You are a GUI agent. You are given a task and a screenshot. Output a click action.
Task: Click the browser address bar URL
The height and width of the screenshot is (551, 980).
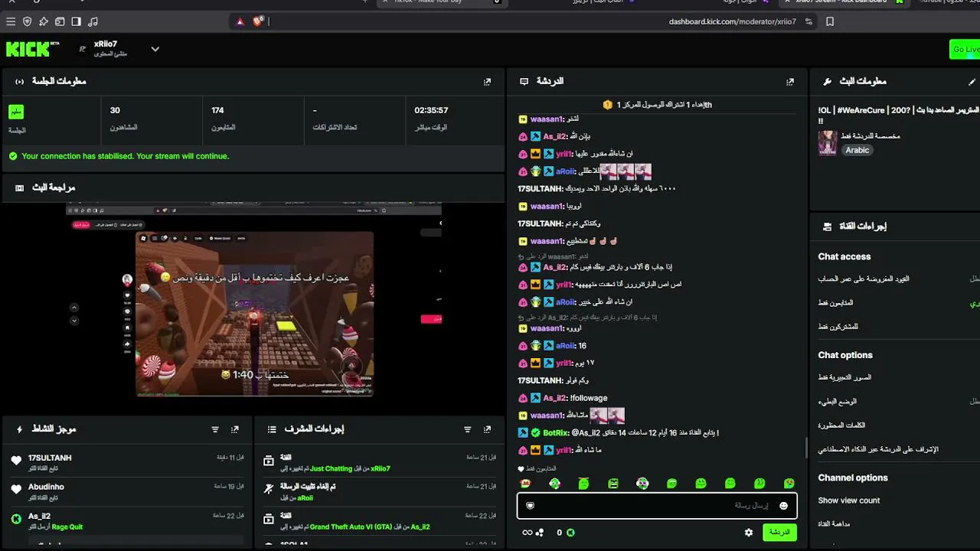point(733,21)
